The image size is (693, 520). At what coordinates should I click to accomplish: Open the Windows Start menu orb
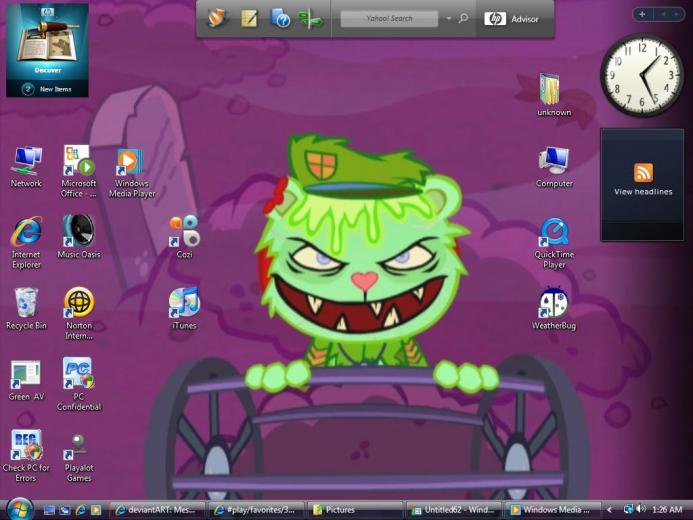click(x=19, y=509)
